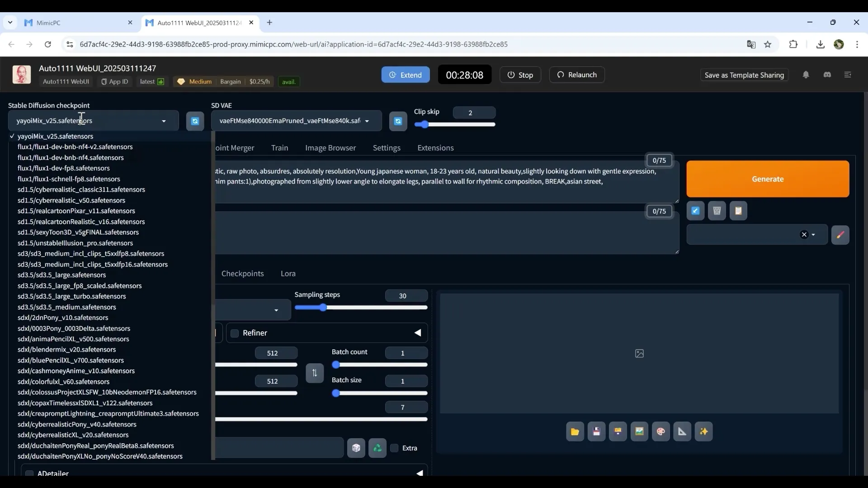This screenshot has height=488, width=868.
Task: Stop the running instance
Action: (520, 75)
